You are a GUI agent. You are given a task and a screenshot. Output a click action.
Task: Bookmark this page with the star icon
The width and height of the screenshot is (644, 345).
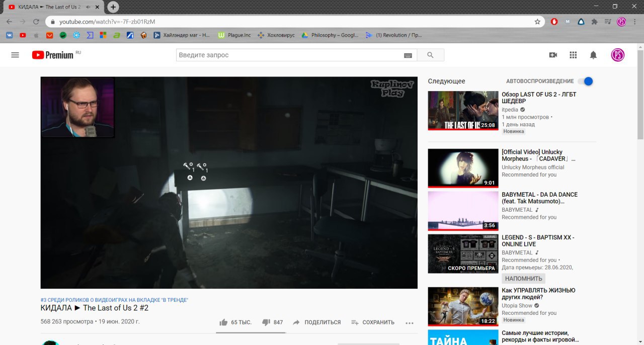pos(537,22)
